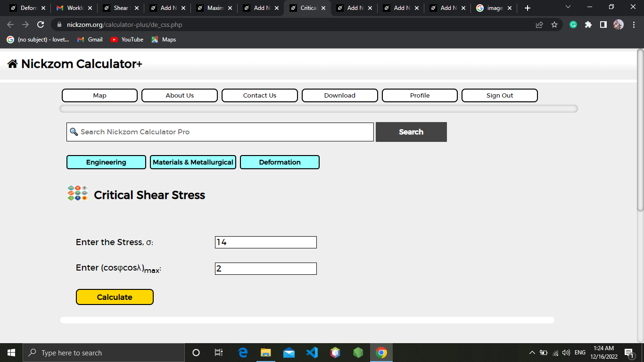This screenshot has height=362, width=644.
Task: Open Windows Start menu
Action: coord(11,353)
